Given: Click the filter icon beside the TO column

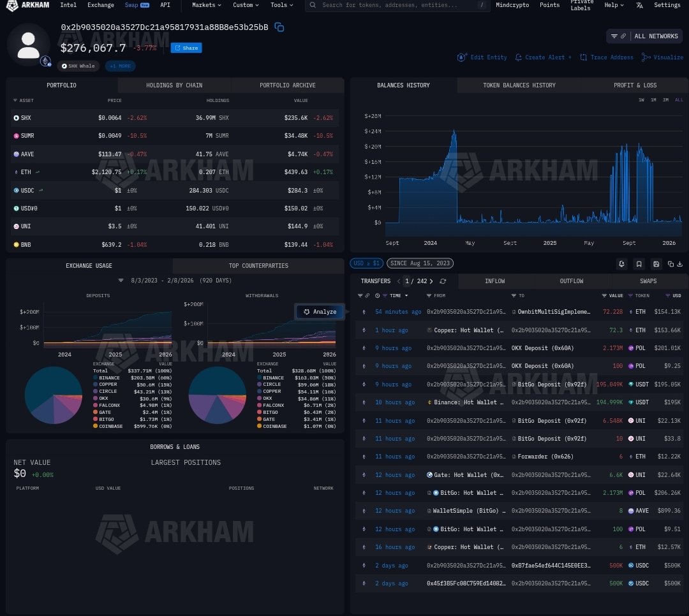Looking at the screenshot, I should (514, 296).
